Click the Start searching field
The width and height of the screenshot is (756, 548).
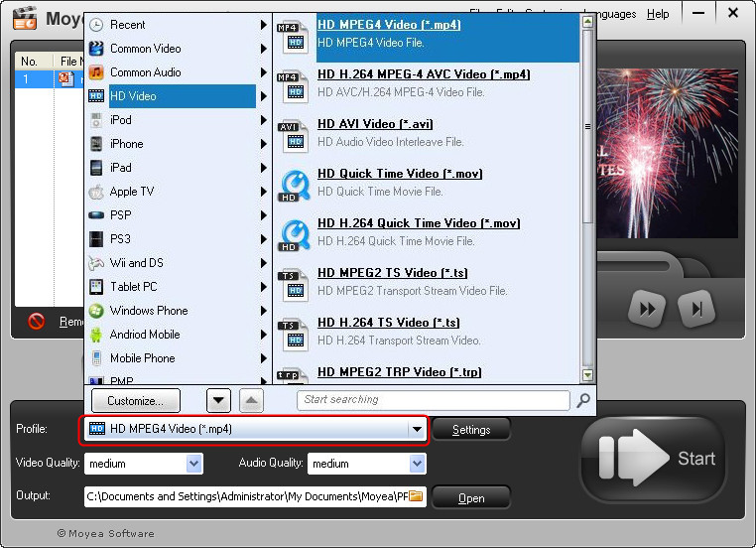click(433, 400)
